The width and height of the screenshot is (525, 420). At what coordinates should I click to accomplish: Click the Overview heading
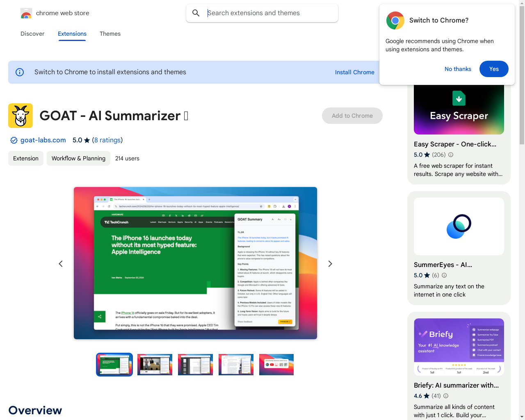click(35, 410)
